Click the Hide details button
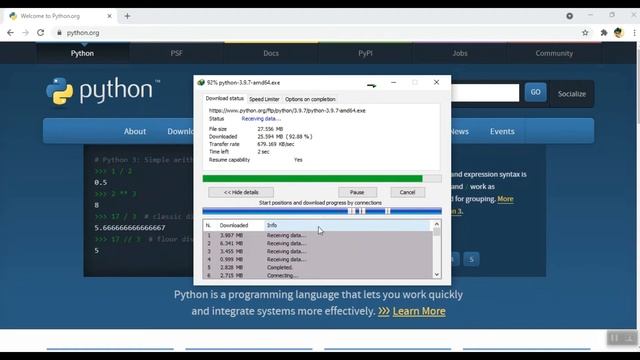The image size is (640, 360). coord(241,192)
